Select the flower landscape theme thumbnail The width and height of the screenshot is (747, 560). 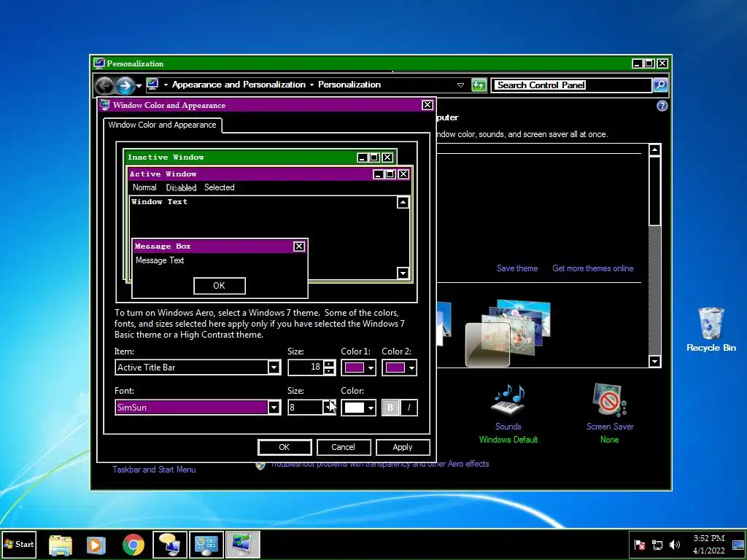coord(508,332)
